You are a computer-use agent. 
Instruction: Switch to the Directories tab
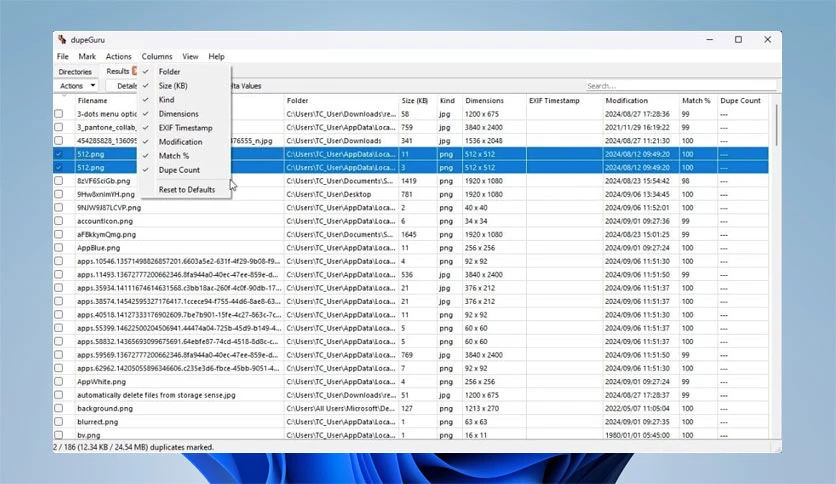(75, 71)
